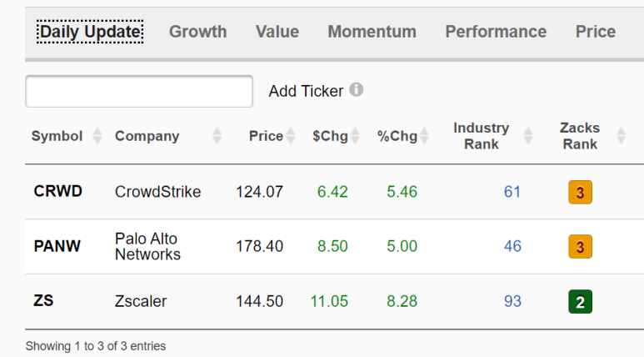The height and width of the screenshot is (357, 644).
Task: Switch to the Growth tab
Action: click(198, 32)
